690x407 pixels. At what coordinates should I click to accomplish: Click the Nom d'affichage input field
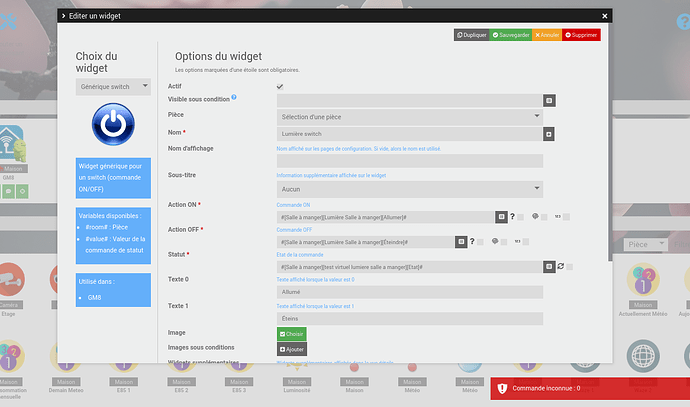click(410, 161)
